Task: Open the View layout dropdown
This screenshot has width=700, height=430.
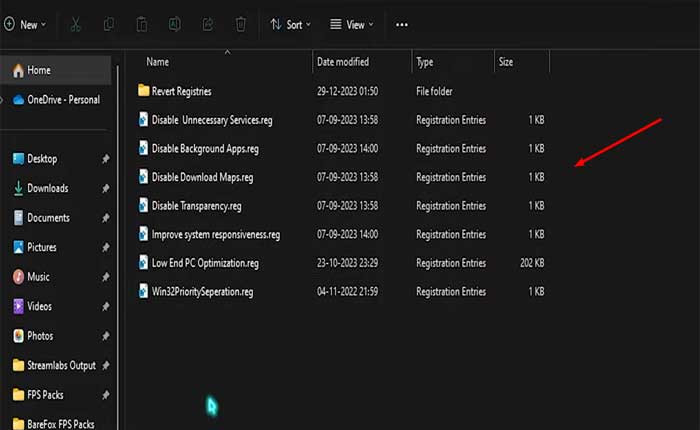Action: point(352,24)
